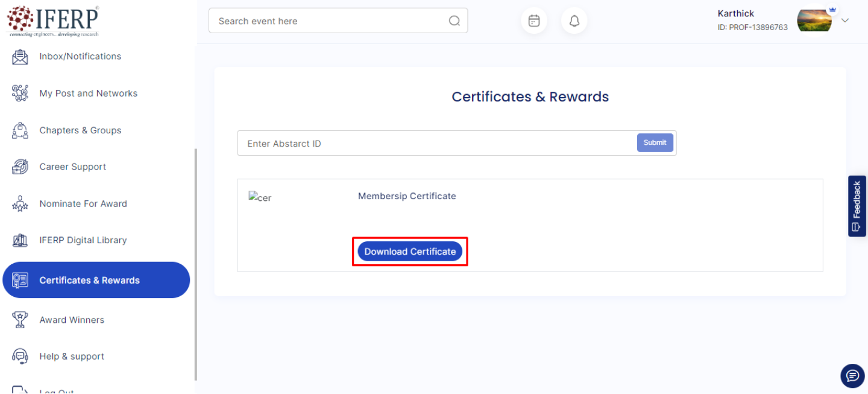This screenshot has width=868, height=394.
Task: Click the Search event here field
Action: click(330, 21)
